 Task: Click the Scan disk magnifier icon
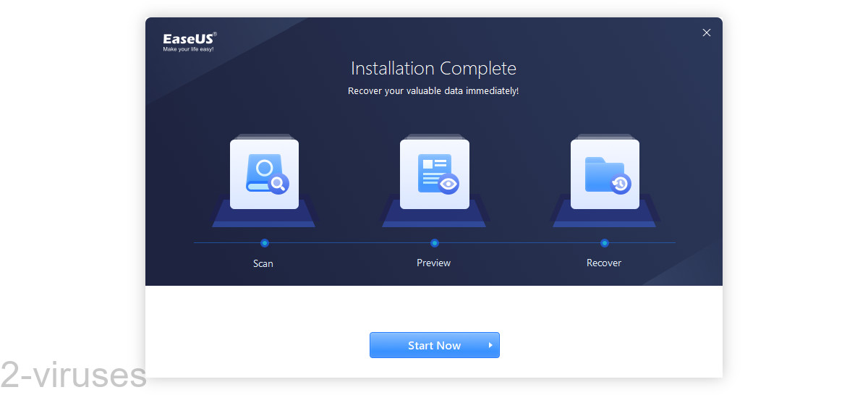click(x=265, y=174)
